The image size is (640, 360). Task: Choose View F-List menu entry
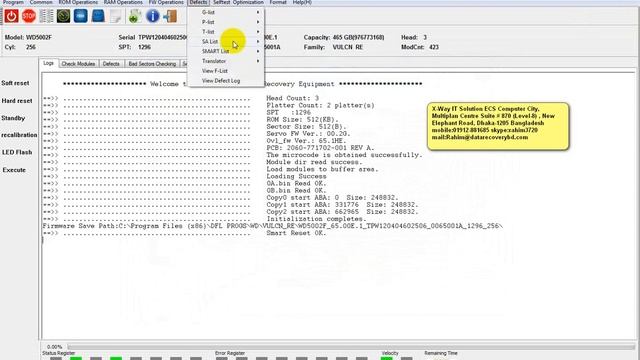tap(226, 71)
